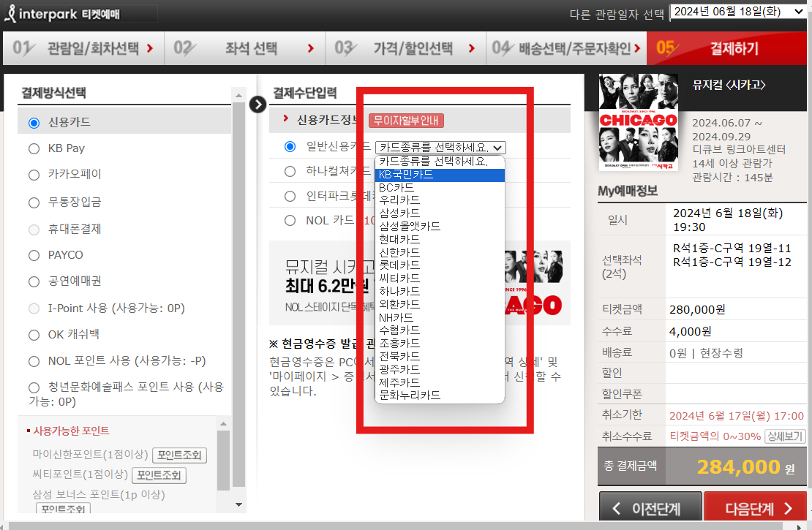Pick 현대카드 from card list

440,239
